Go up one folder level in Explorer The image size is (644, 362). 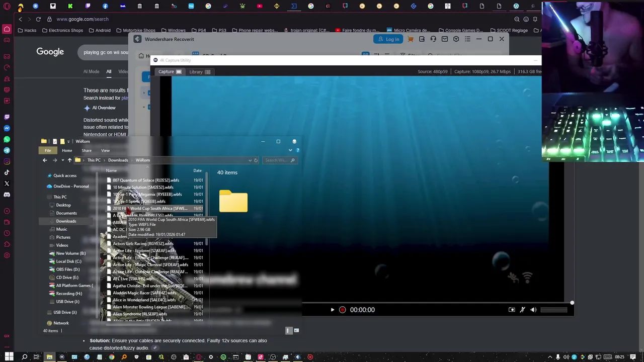click(x=69, y=160)
